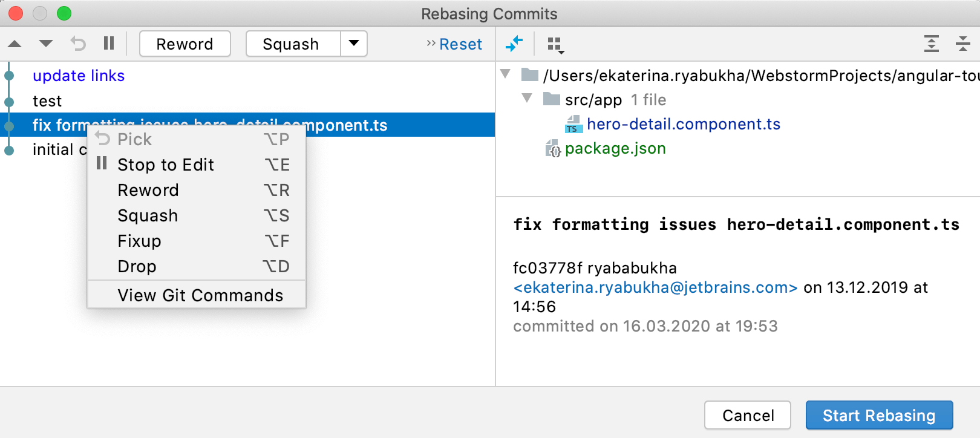Click the red close window button

click(x=16, y=13)
